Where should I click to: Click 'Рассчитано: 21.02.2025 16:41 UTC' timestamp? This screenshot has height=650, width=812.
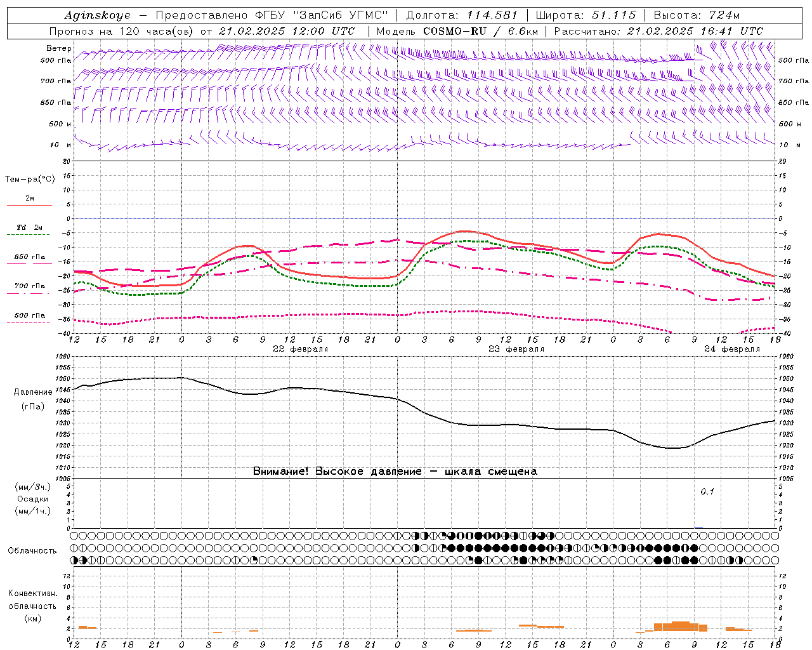pos(658,31)
